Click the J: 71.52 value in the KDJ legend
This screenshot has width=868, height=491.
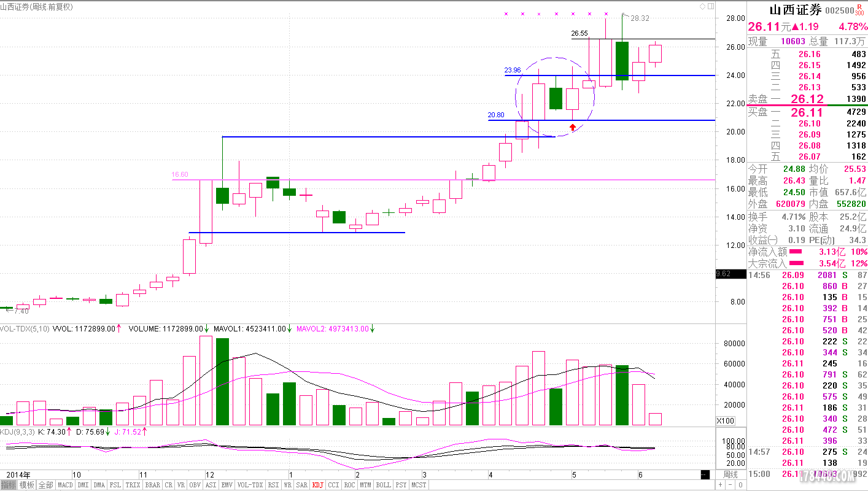tap(127, 432)
